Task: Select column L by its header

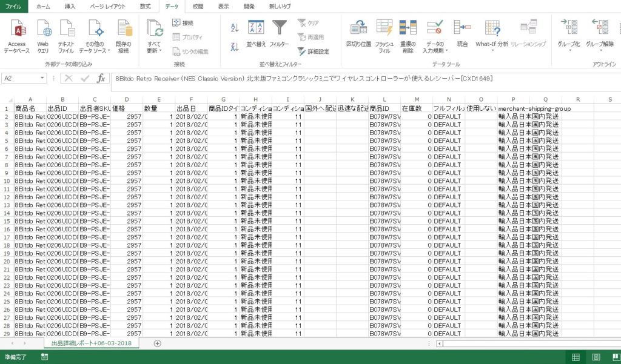Action: [384, 100]
